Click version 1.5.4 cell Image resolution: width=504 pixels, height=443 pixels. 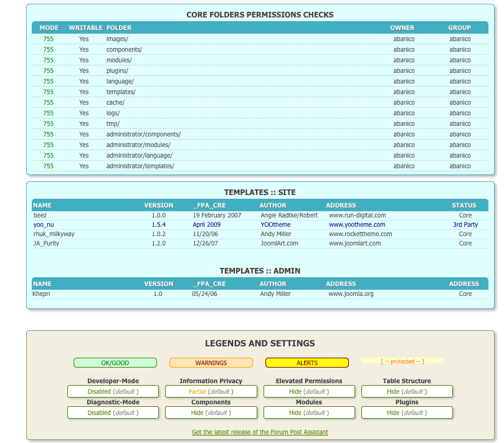click(x=159, y=224)
